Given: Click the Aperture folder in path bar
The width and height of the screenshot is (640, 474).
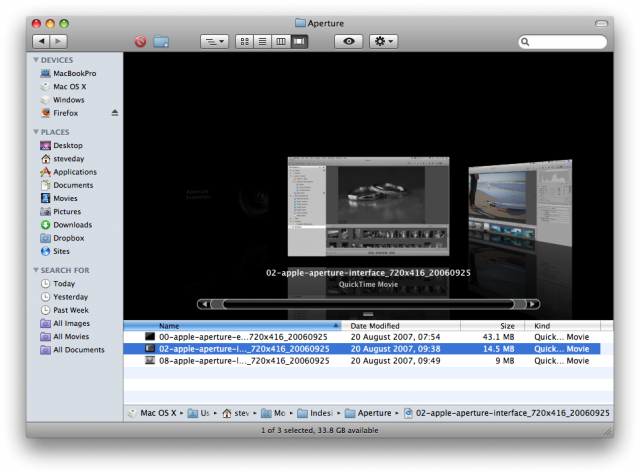Looking at the screenshot, I should [x=368, y=413].
